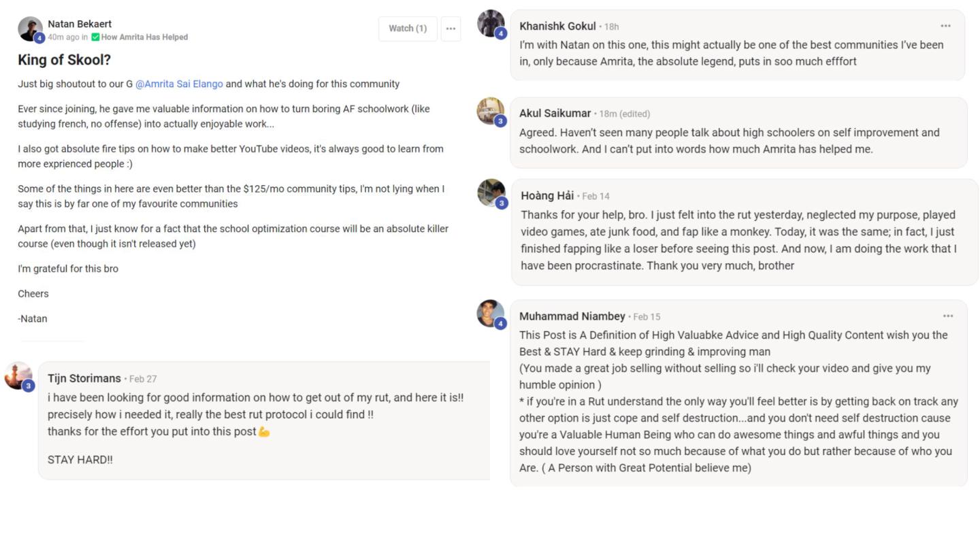980x551 pixels.
Task: Open Muhammad Niambey's profile name link
Action: tap(572, 316)
